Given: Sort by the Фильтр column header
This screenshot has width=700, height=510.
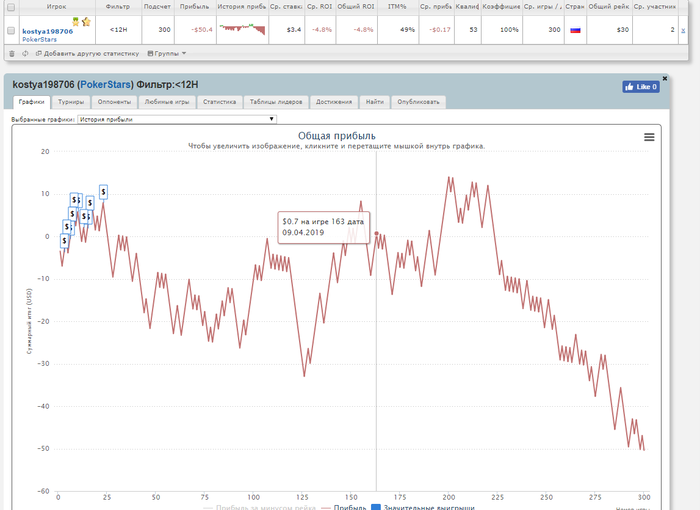Looking at the screenshot, I should tap(118, 7).
